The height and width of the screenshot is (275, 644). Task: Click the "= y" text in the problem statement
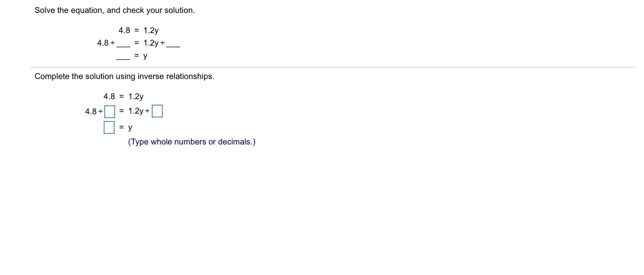pyautogui.click(x=141, y=56)
